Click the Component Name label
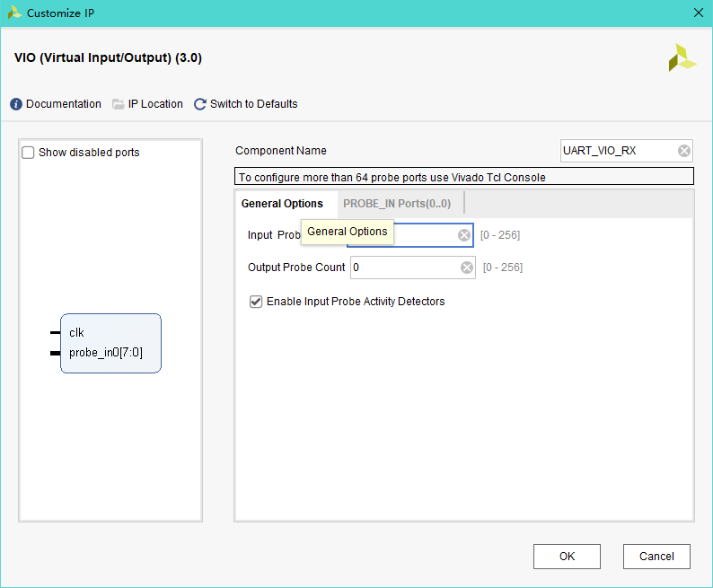 click(281, 151)
